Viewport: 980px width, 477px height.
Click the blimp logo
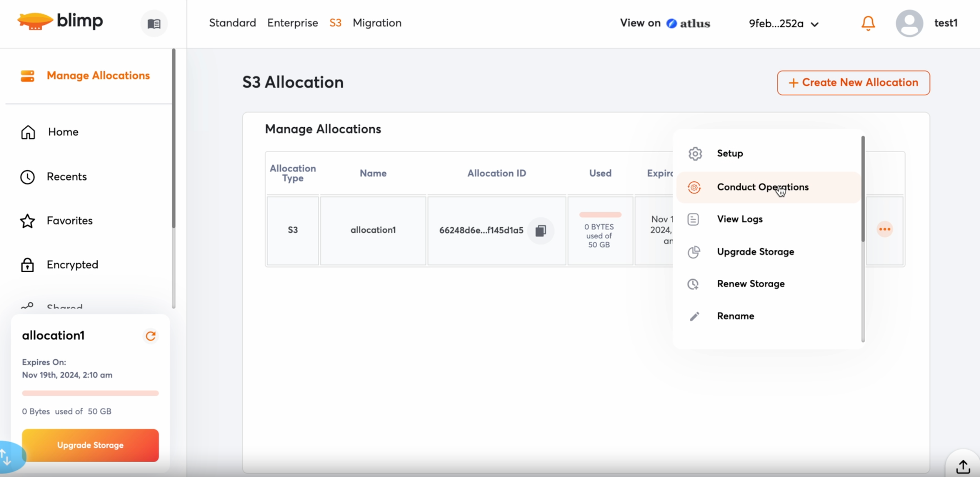pos(60,21)
